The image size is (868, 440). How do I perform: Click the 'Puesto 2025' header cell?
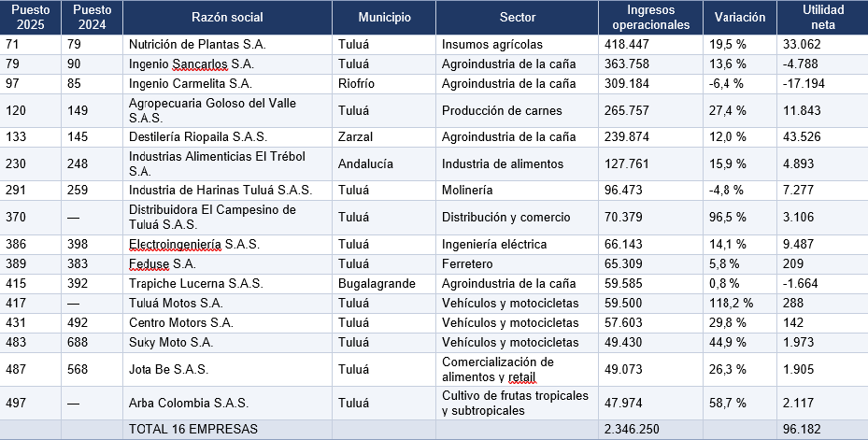coord(31,17)
